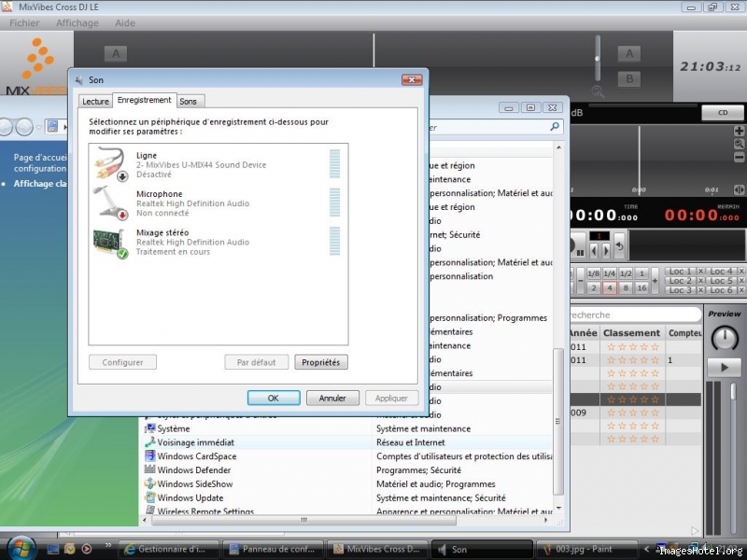Zoom in the MixVibes waveform with plus icon
747x560 pixels.
click(x=739, y=131)
